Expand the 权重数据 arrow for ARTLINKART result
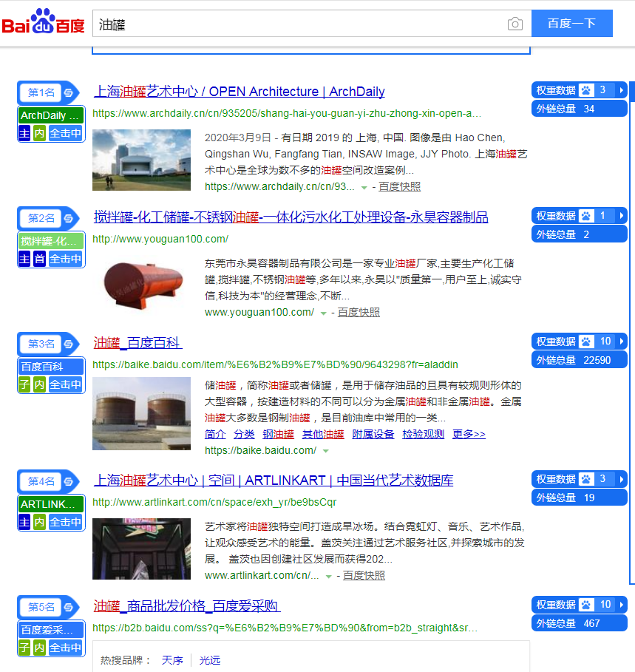 621,479
